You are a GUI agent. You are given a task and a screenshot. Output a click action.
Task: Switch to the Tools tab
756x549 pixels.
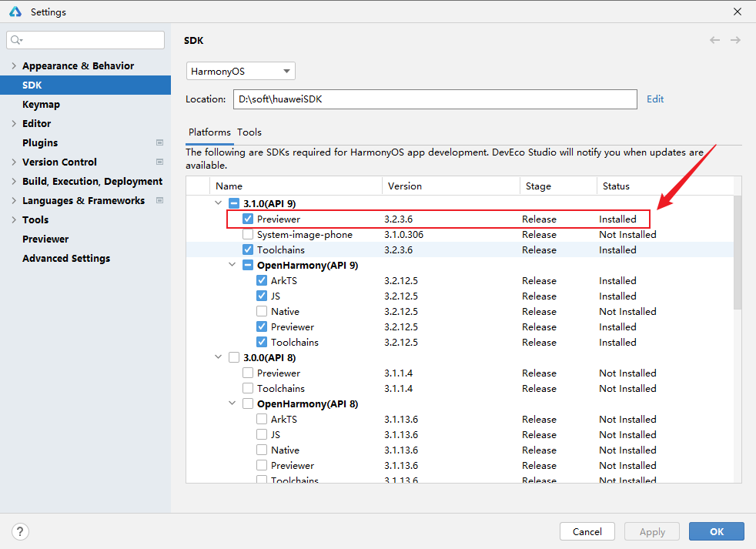click(249, 132)
